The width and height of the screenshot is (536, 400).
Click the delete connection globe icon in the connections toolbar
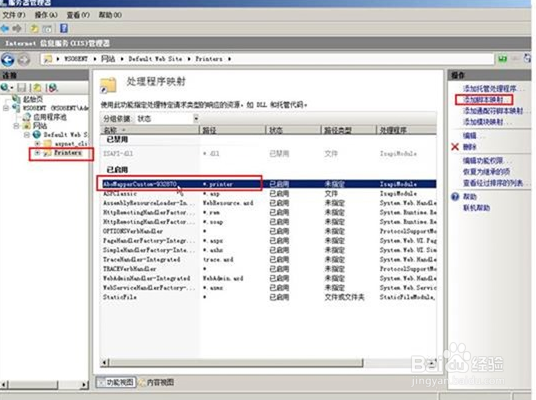pos(53,88)
